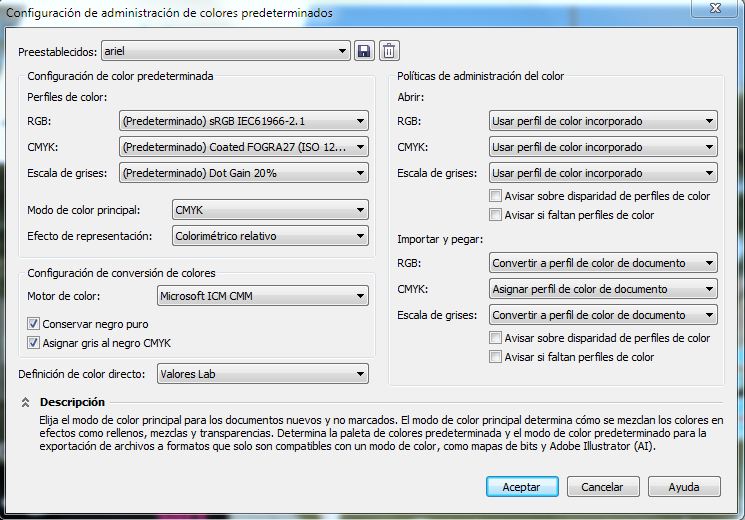Select Motor de color Microsoft ICM dropdown
Viewport: 745px width, 520px height.
pyautogui.click(x=263, y=296)
